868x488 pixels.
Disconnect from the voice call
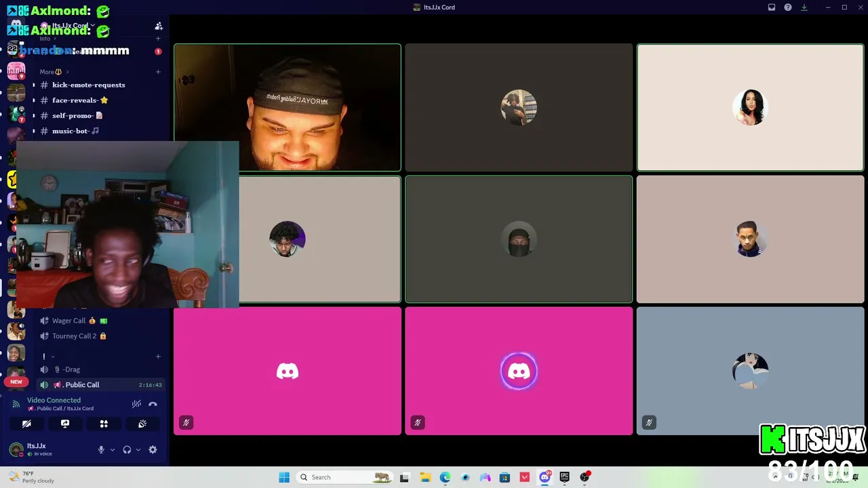[x=153, y=404]
